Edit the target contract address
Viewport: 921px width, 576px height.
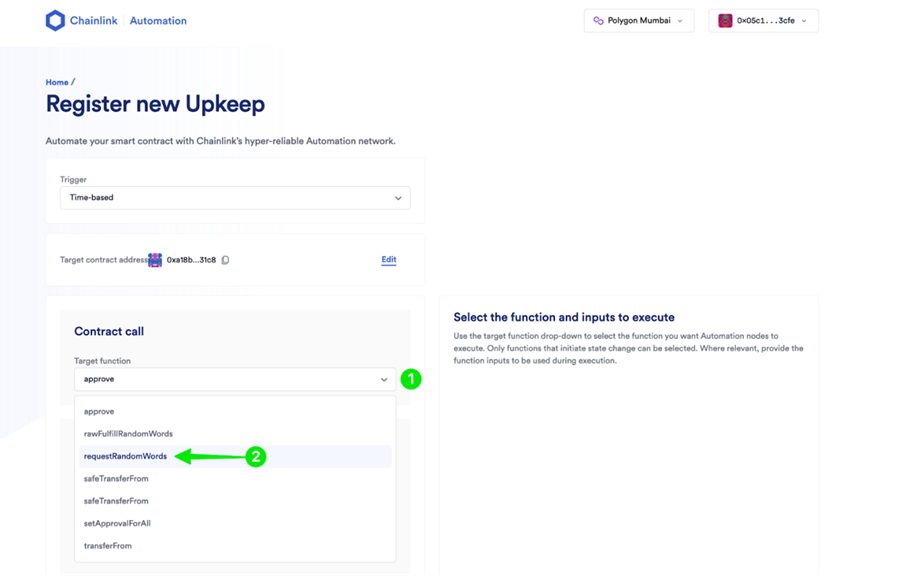[x=389, y=260]
